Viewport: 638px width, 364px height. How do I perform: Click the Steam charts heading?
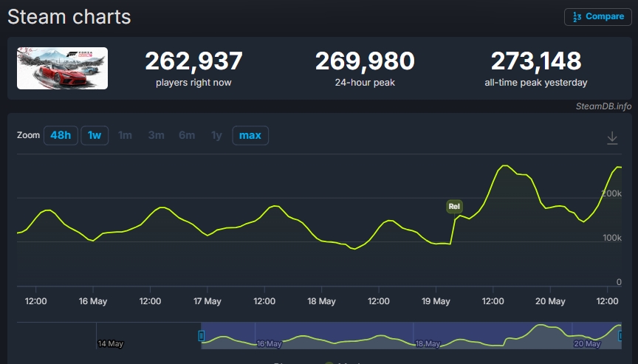[69, 17]
